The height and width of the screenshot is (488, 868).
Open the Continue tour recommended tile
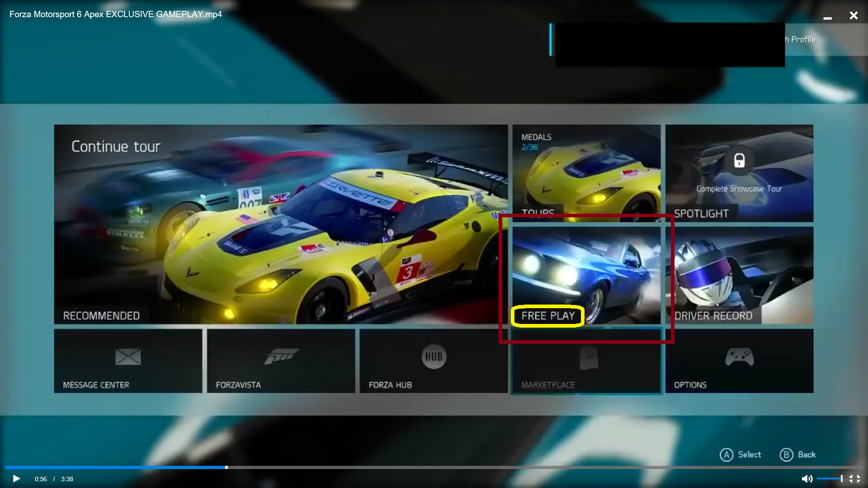click(281, 225)
